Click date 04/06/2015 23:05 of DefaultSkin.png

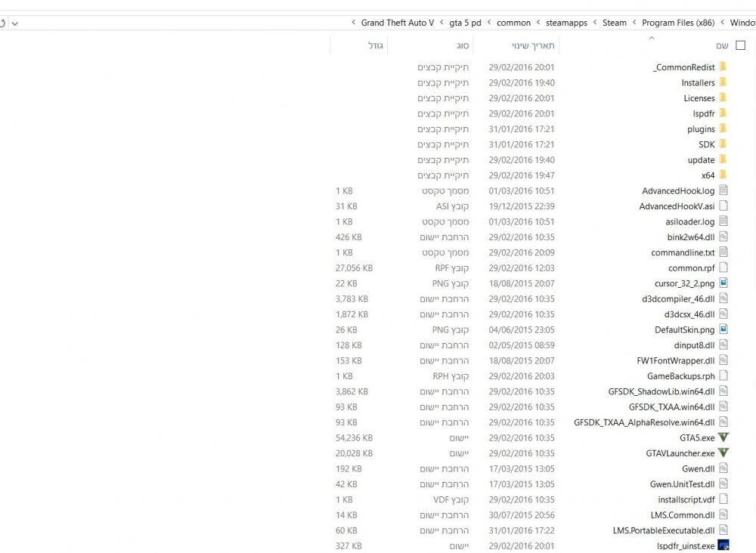tap(521, 329)
